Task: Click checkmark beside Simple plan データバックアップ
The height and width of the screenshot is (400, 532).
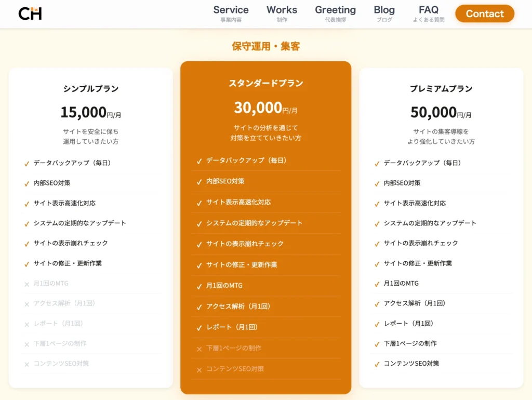Action: click(x=26, y=164)
